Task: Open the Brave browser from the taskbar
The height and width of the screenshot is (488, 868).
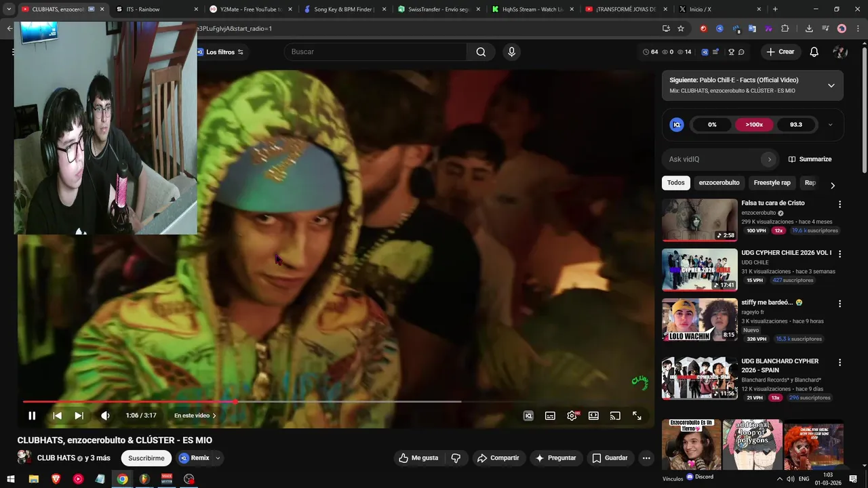Action: coord(56,479)
